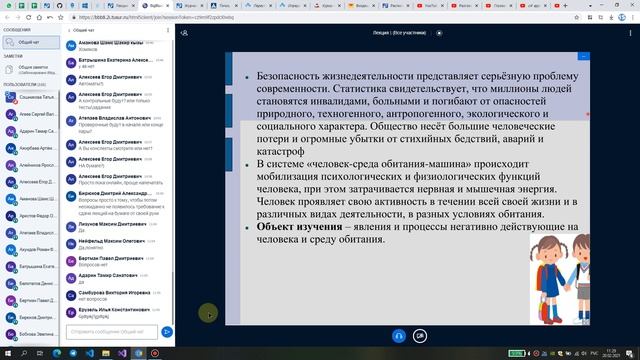Open a new browser tab with plus

tap(565, 6)
